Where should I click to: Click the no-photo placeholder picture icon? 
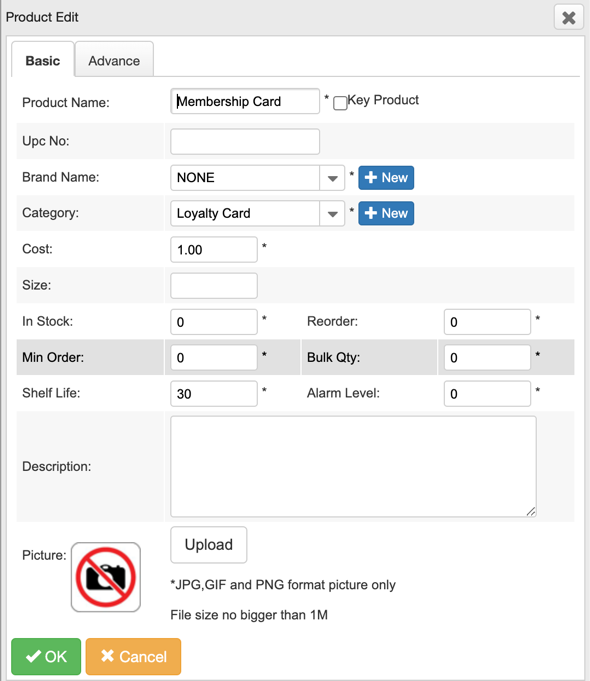(106, 577)
